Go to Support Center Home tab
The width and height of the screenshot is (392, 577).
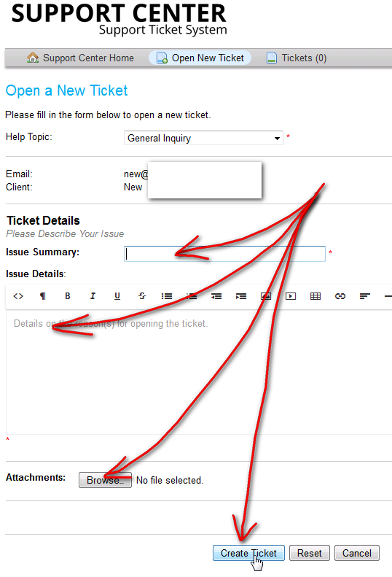pyautogui.click(x=80, y=58)
